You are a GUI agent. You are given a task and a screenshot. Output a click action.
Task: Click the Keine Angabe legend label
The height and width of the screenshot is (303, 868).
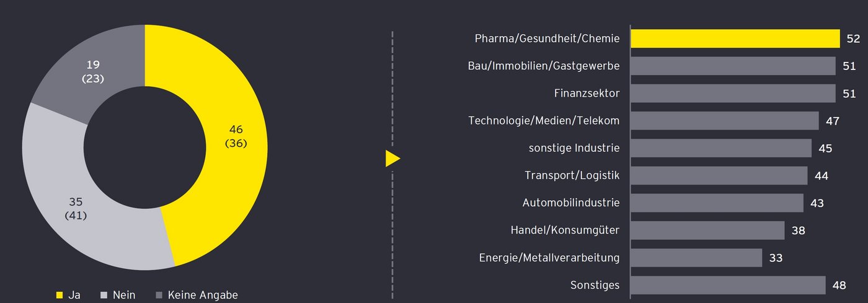click(203, 295)
